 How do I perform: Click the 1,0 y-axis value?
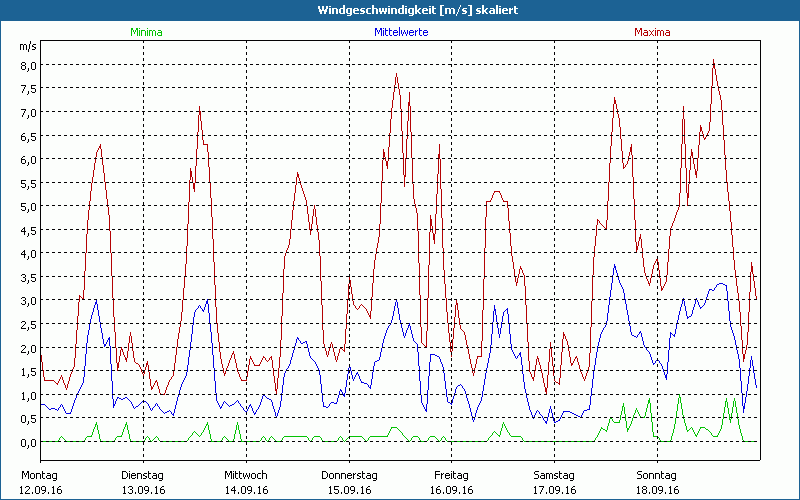[28, 395]
